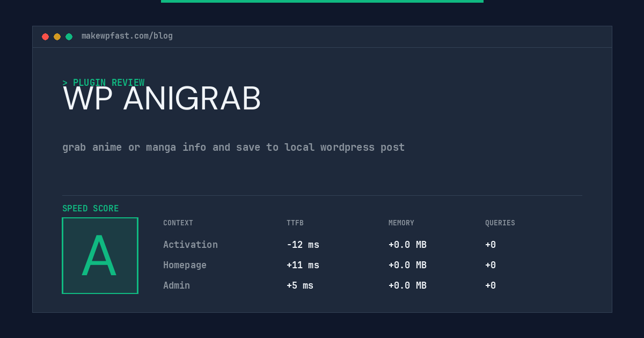Click the yellow minimize dot

[57, 36]
